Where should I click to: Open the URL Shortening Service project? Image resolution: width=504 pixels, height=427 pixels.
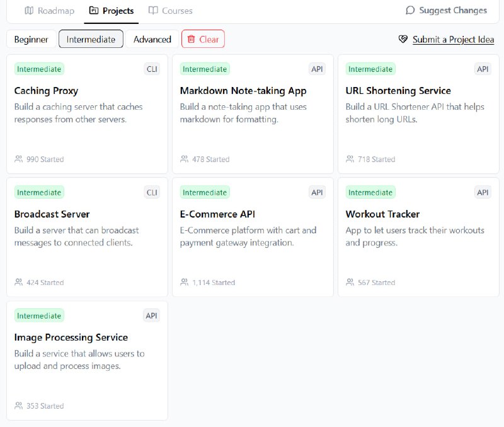pyautogui.click(x=418, y=114)
